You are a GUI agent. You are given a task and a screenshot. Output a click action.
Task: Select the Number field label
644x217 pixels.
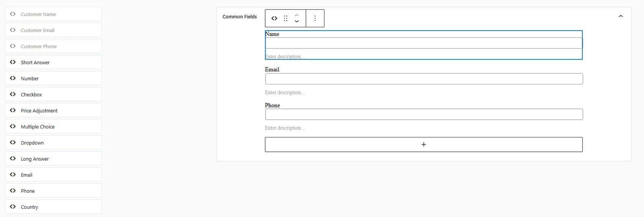point(30,78)
